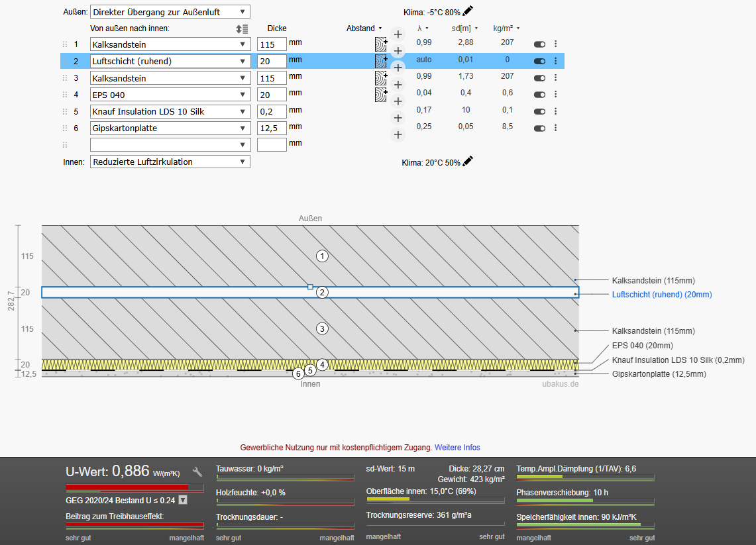Toggle the Luftschicht layer switch

click(539, 61)
